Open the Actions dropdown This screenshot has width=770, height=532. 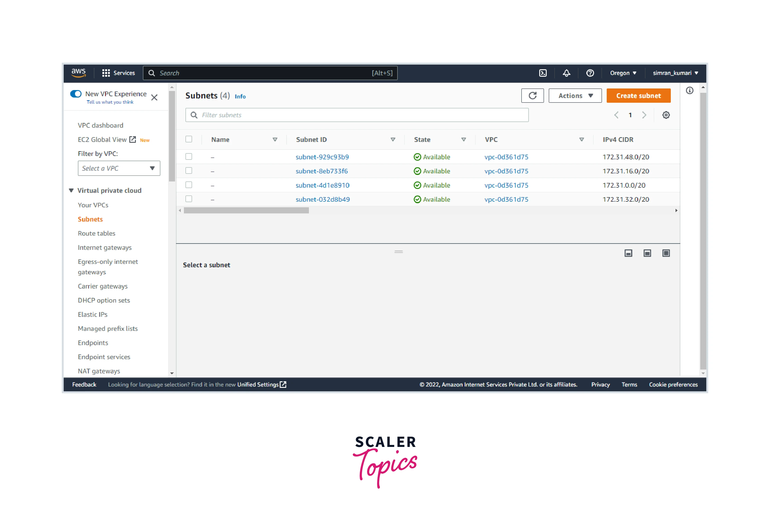click(x=575, y=96)
